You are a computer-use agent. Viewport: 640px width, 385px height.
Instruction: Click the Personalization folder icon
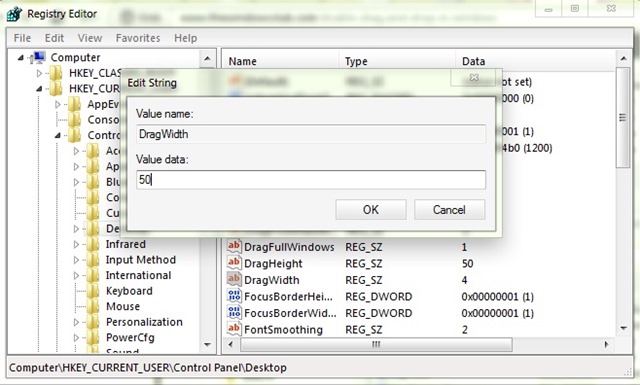tap(93, 322)
